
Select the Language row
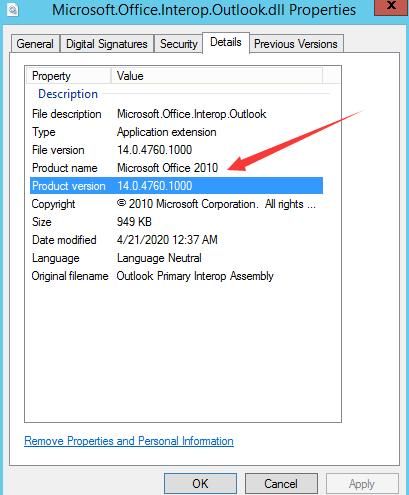click(x=176, y=258)
